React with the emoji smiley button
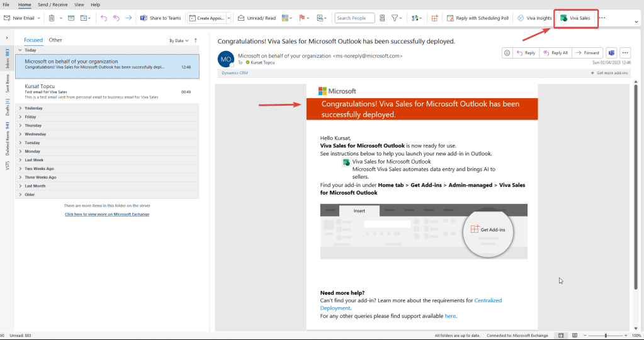 pos(507,53)
